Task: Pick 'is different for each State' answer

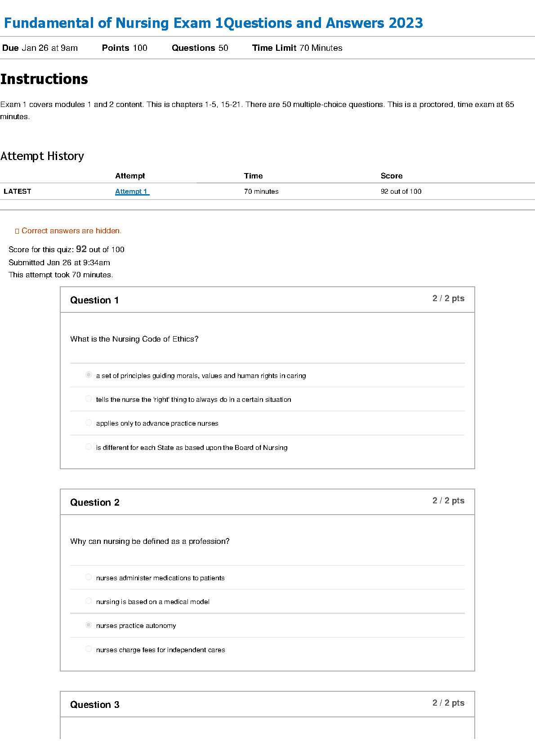Action: click(89, 447)
